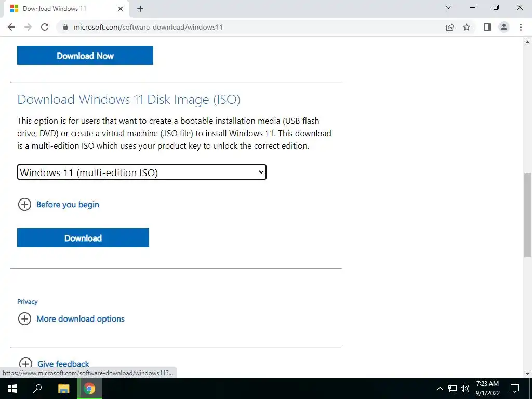The width and height of the screenshot is (532, 399).
Task: Click the scrollbar up arrow
Action: point(528,42)
